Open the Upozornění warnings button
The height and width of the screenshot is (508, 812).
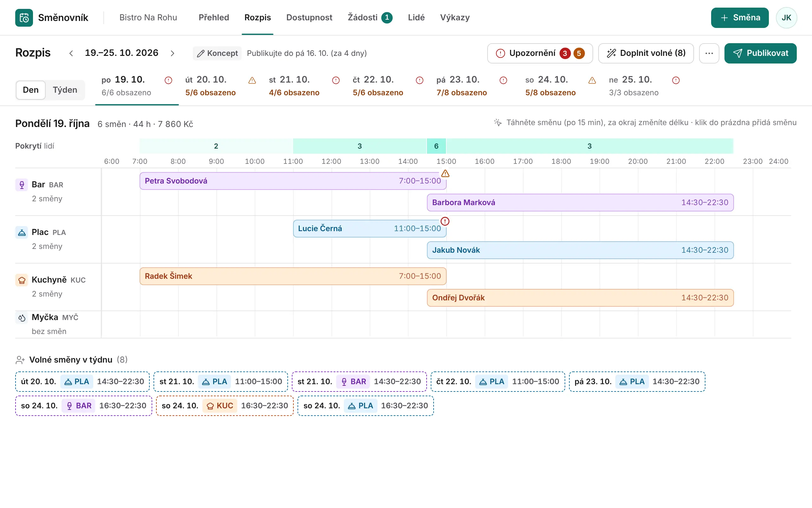[x=540, y=53]
